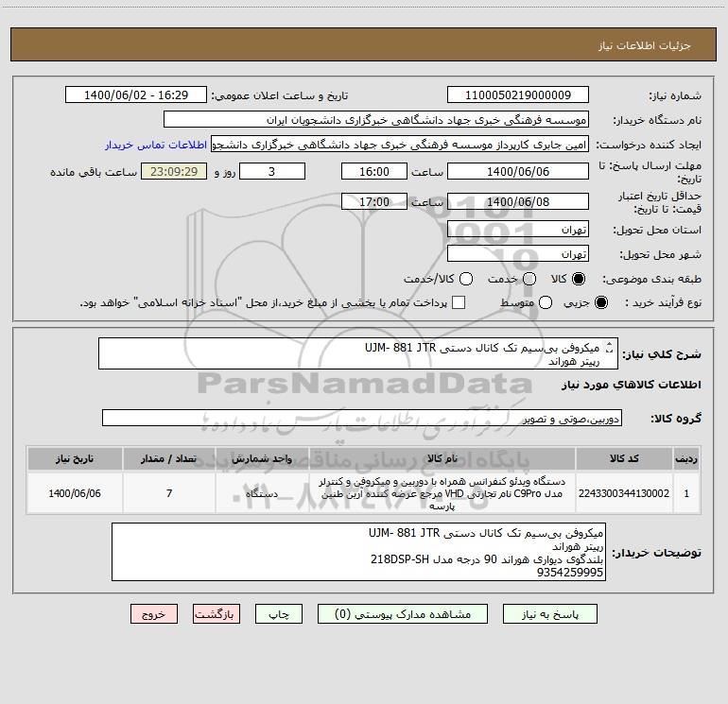The height and width of the screenshot is (704, 728).
Task: Open مشاهده مدارک پیوستی (0) button
Action: click(403, 614)
